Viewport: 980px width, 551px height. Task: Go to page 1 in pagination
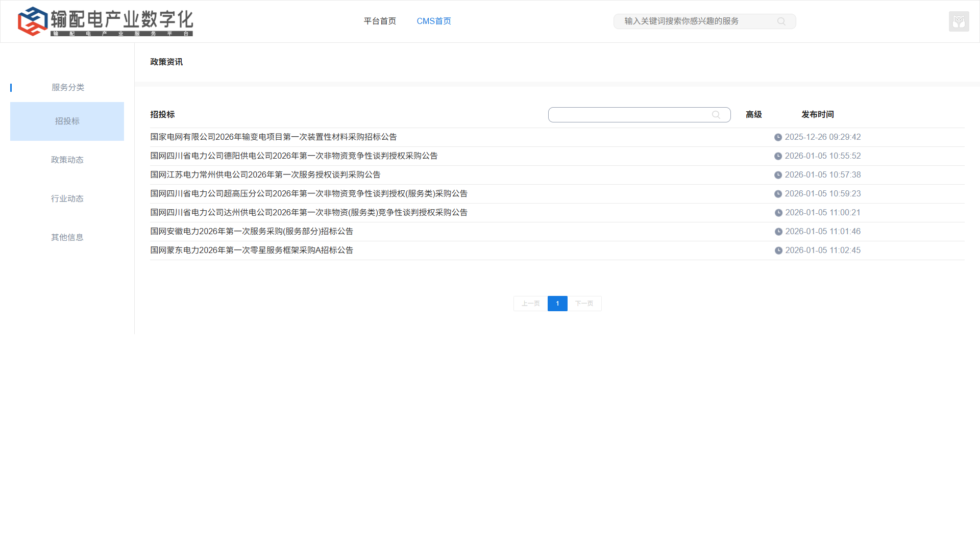pos(557,304)
